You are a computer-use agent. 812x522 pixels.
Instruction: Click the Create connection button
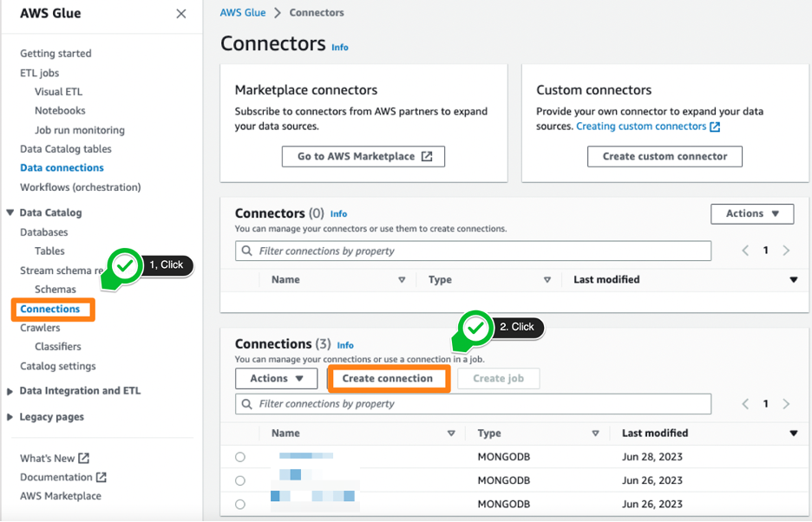388,379
